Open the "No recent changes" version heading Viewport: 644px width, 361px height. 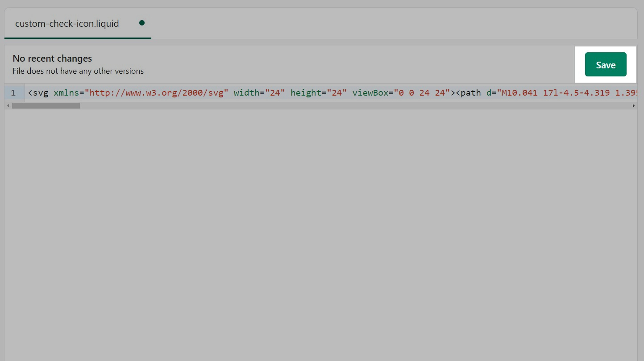pos(52,59)
